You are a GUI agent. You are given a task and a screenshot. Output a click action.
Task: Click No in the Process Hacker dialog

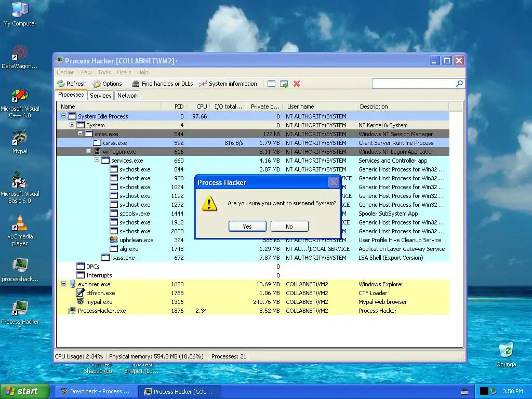pos(289,227)
